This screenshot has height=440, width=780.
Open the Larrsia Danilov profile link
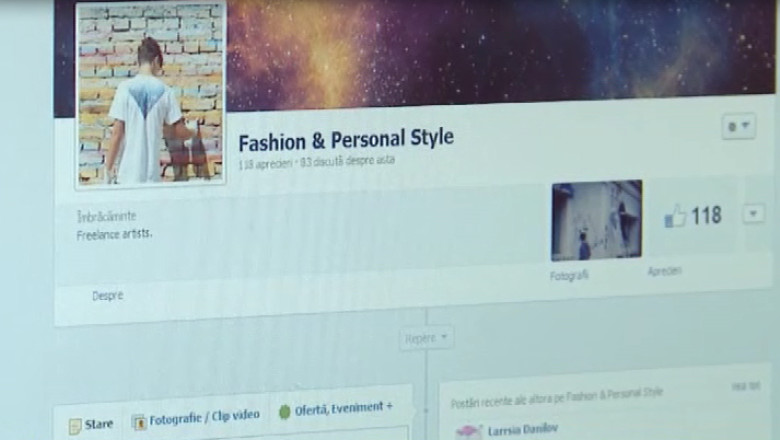click(523, 429)
